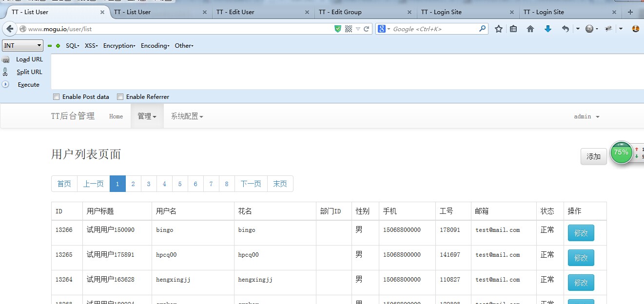Go to page 2 in pagination

133,184
